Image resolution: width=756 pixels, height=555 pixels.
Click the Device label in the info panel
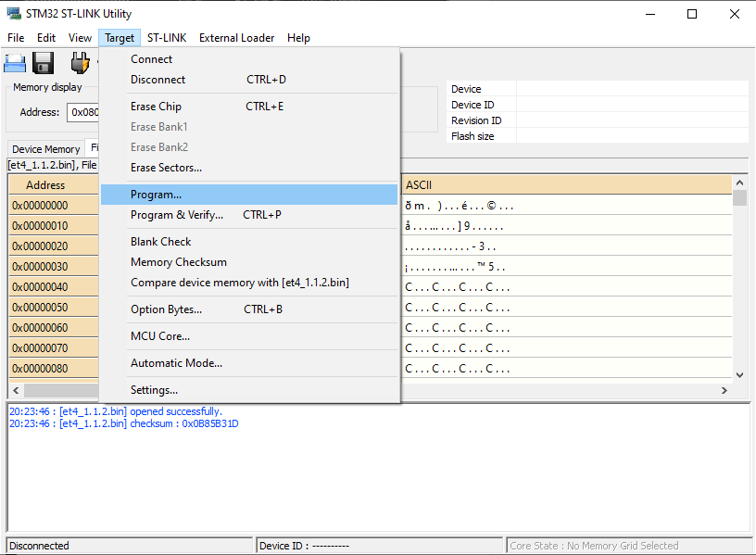[466, 89]
